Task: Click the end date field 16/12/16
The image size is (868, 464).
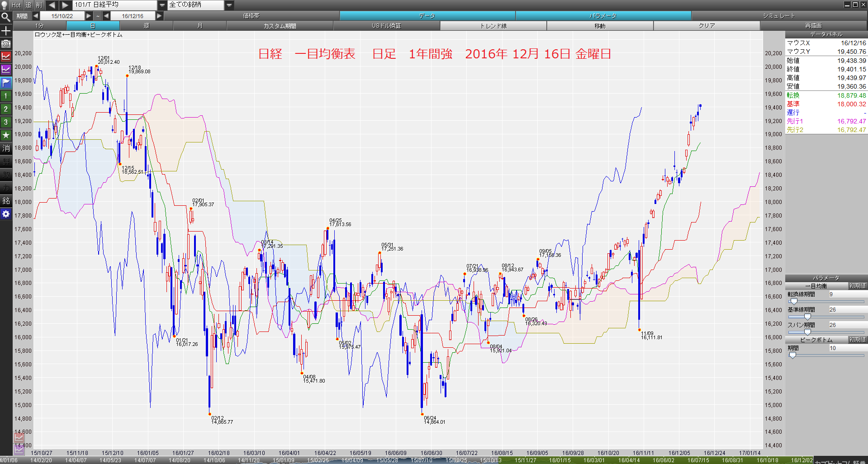Action: [x=133, y=16]
